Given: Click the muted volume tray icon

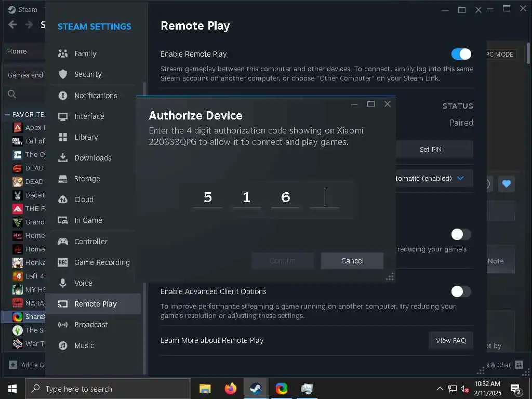Looking at the screenshot, I should (x=465, y=389).
